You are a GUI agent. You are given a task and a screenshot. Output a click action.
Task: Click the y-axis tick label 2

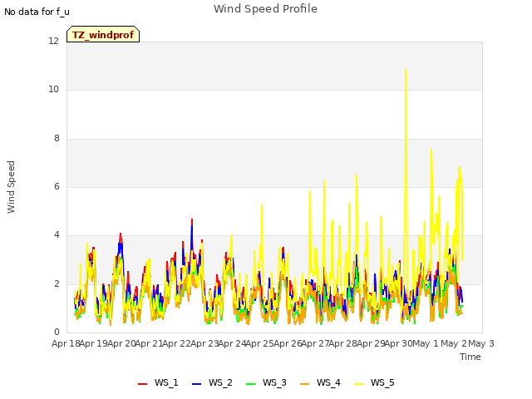[x=57, y=283]
